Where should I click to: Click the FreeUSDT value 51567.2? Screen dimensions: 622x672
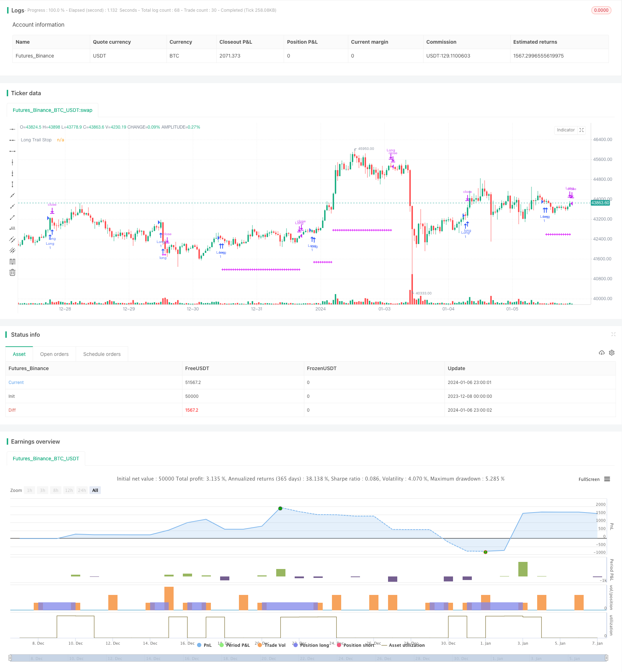point(193,383)
